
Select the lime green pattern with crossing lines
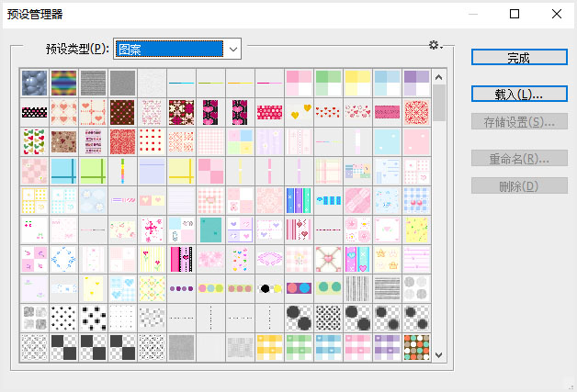tap(93, 172)
